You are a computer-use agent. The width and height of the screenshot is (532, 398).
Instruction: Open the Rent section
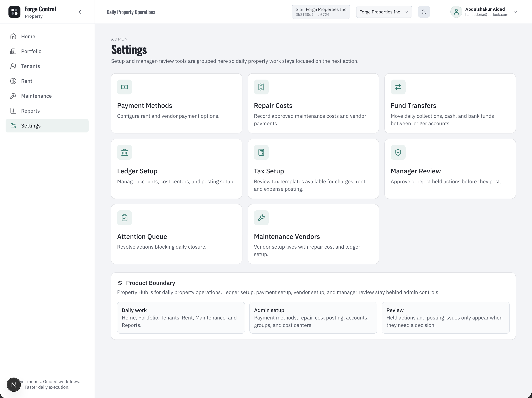point(47,81)
